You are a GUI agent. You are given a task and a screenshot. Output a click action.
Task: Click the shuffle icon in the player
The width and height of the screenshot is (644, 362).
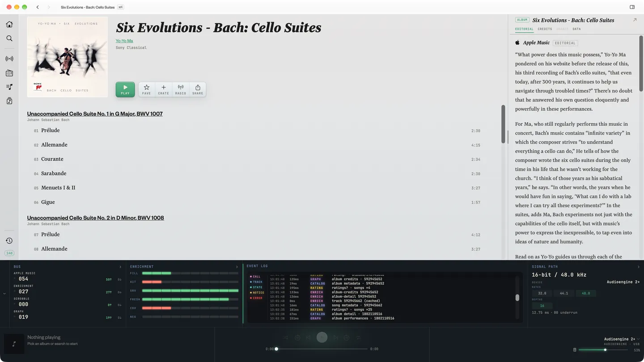pos(286,337)
